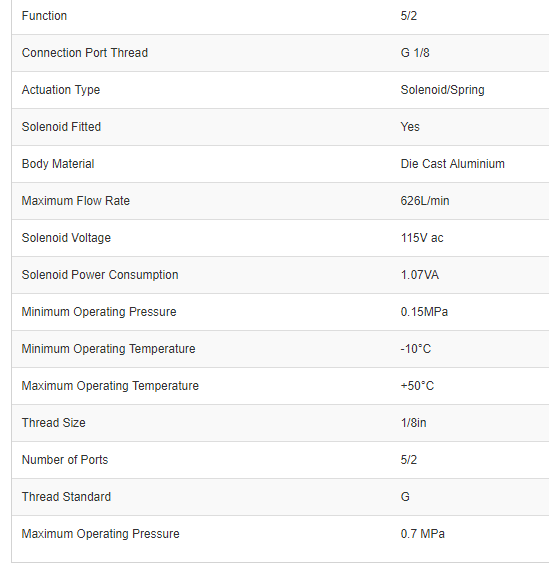The height and width of the screenshot is (575, 549).
Task: Select the Connection Port Thread label
Action: pos(85,53)
